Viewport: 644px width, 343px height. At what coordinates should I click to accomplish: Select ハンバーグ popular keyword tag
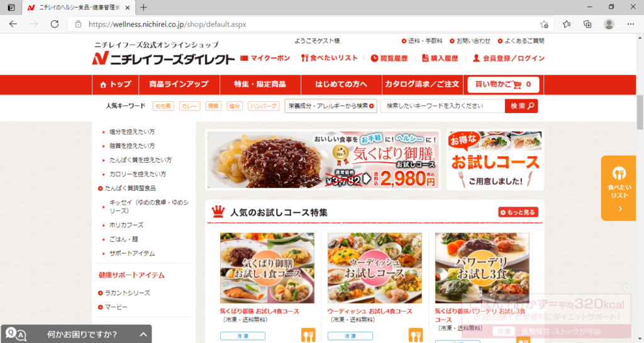(x=264, y=106)
